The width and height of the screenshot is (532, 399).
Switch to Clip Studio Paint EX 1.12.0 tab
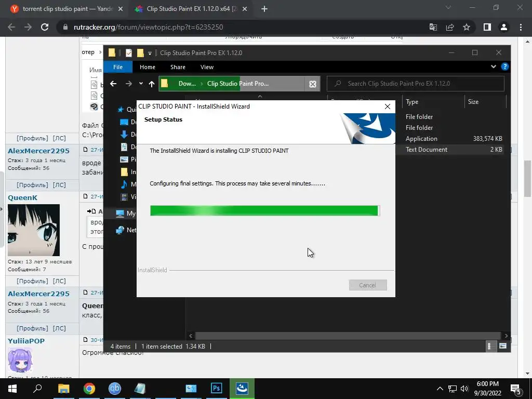(x=192, y=9)
